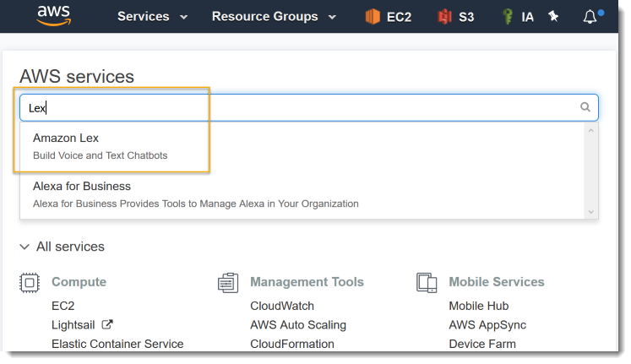This screenshot has width=631, height=364.
Task: Click the Compute category heading
Action: click(x=79, y=282)
